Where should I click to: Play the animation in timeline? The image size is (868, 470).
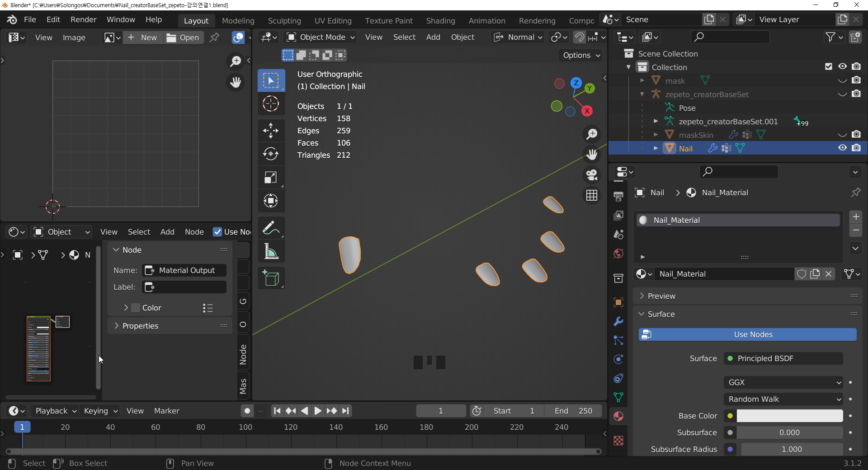(318, 411)
